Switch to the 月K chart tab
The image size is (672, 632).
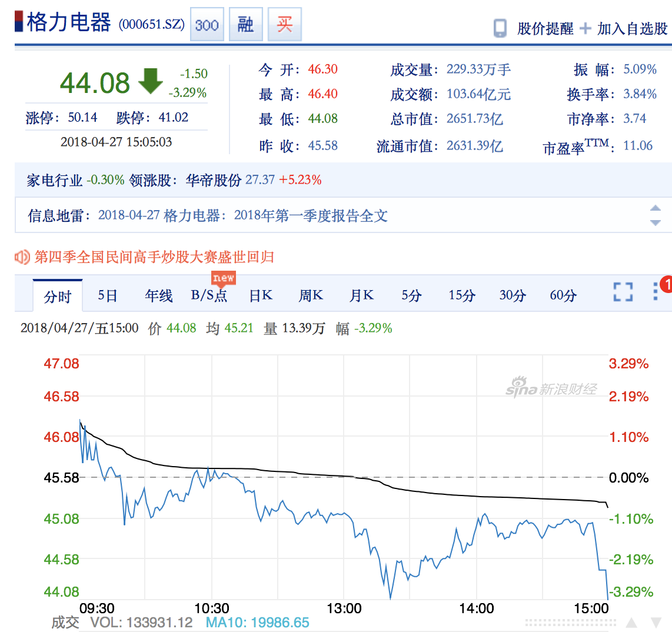point(361,295)
